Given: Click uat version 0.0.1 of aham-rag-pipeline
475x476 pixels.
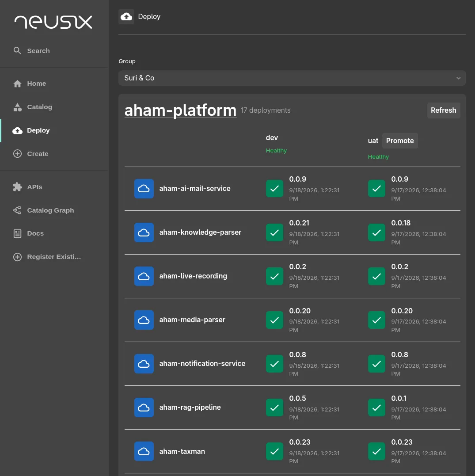Looking at the screenshot, I should [399, 398].
